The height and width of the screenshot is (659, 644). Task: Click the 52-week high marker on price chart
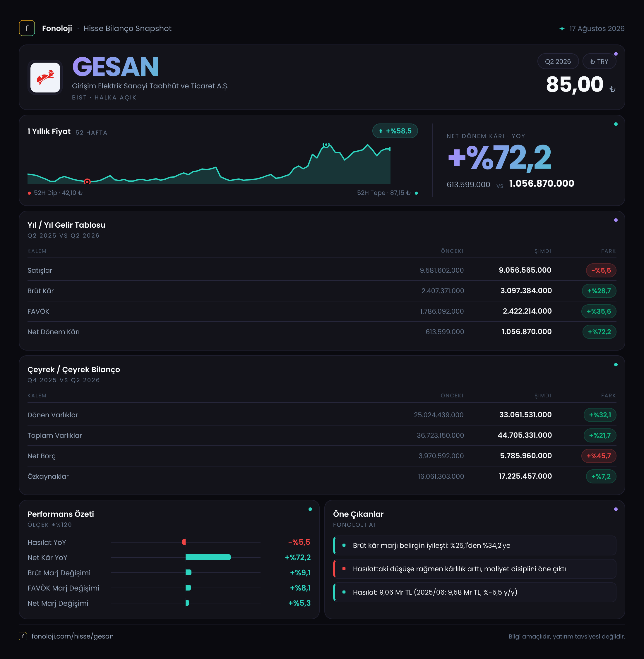pos(326,145)
